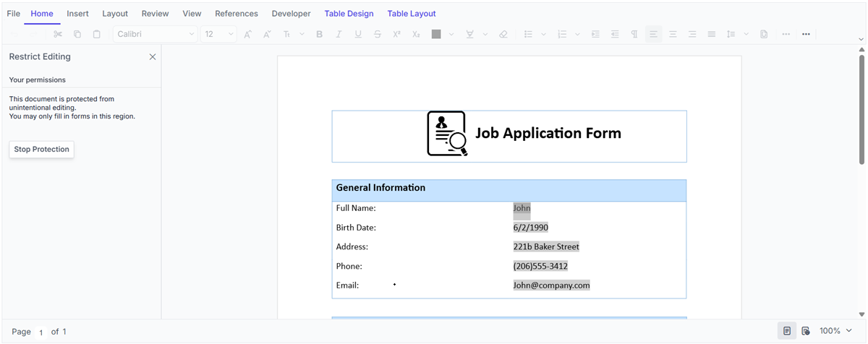
Task: Click the page icon after line spacing
Action: point(764,34)
